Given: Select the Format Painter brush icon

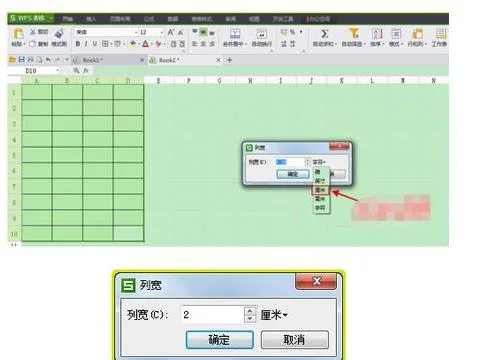Looking at the screenshot, I should (59, 33).
